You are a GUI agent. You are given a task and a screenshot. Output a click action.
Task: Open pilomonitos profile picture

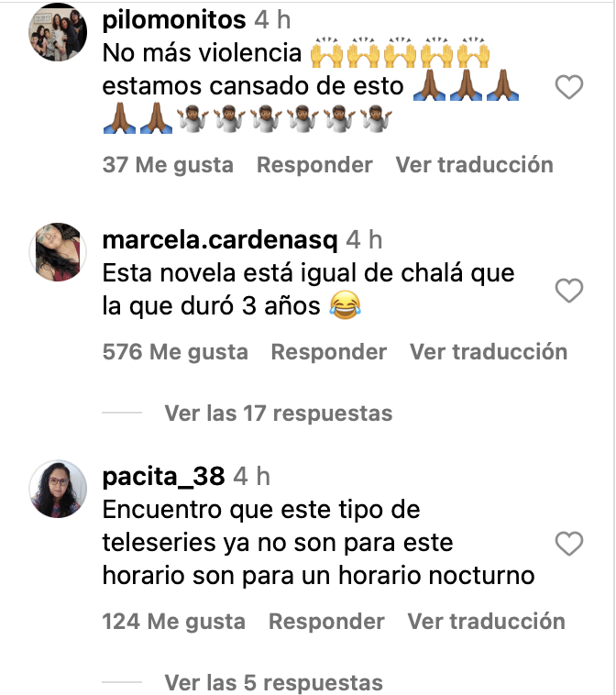tap(58, 32)
